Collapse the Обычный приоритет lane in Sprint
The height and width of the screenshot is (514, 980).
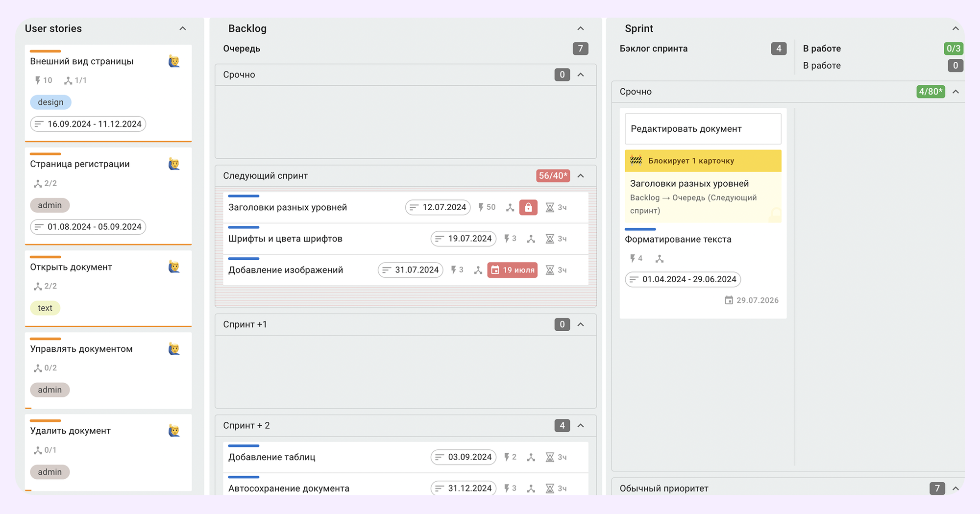(955, 489)
